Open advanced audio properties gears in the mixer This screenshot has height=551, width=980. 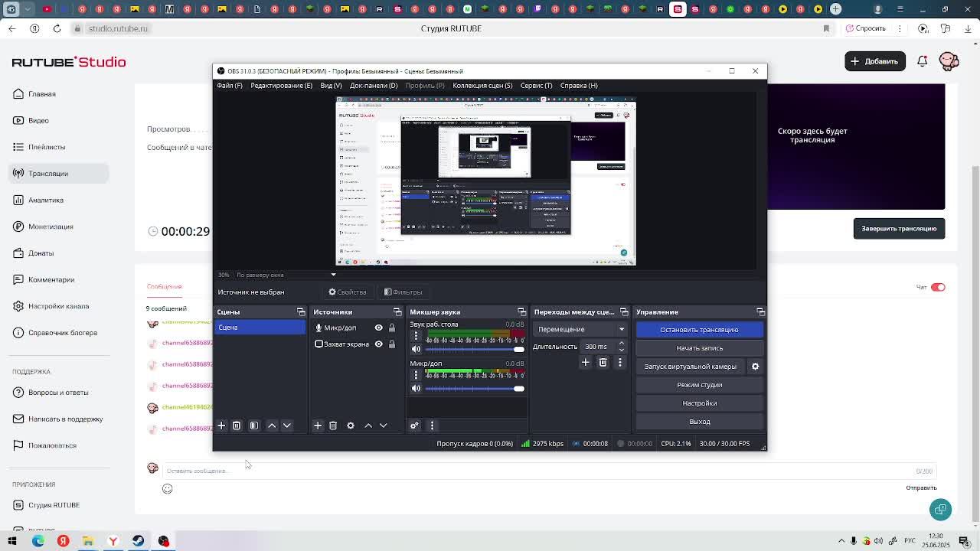[x=414, y=425]
